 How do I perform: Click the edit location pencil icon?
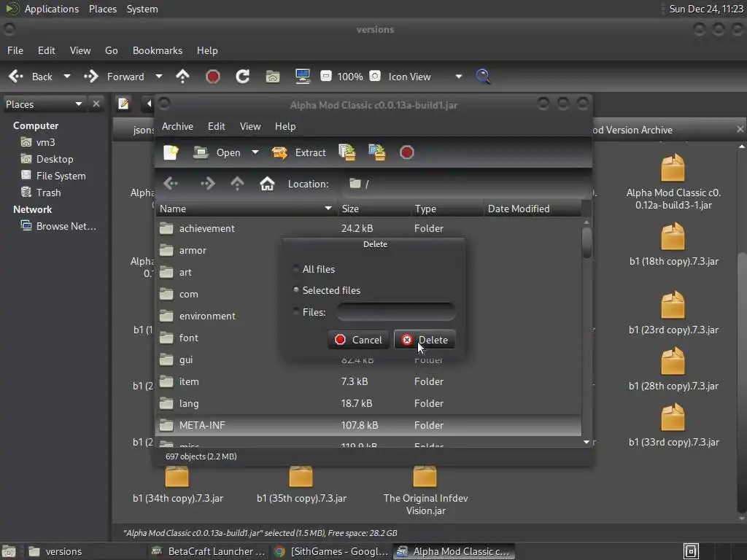pos(123,104)
